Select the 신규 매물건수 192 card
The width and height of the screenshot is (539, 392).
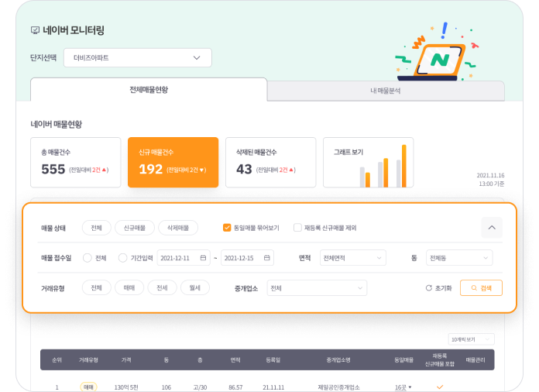point(173,163)
